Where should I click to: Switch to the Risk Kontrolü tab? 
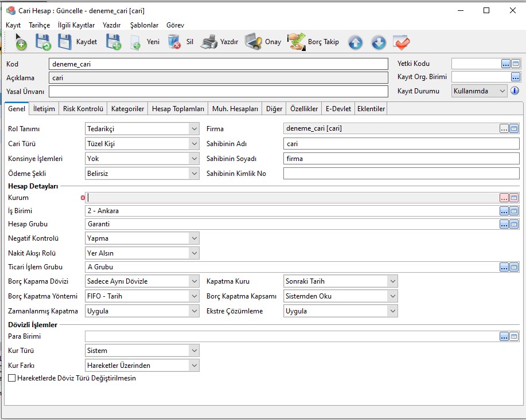click(83, 109)
